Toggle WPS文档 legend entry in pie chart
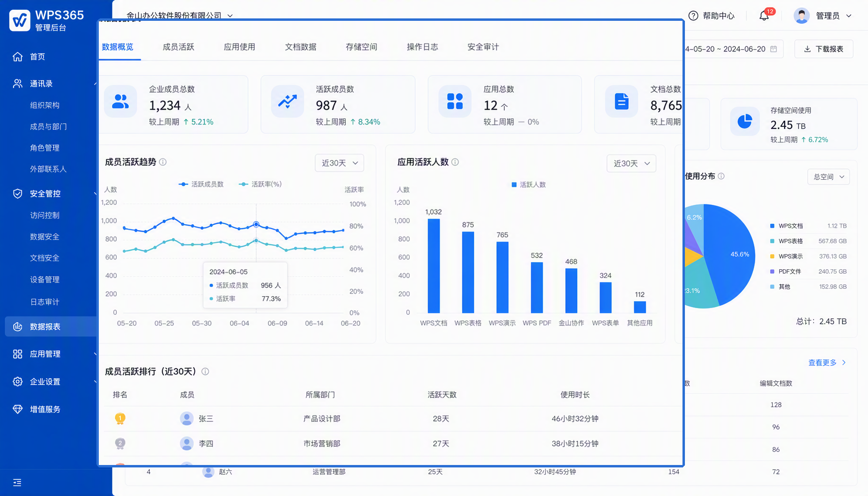Image resolution: width=868 pixels, height=496 pixels. coord(787,226)
